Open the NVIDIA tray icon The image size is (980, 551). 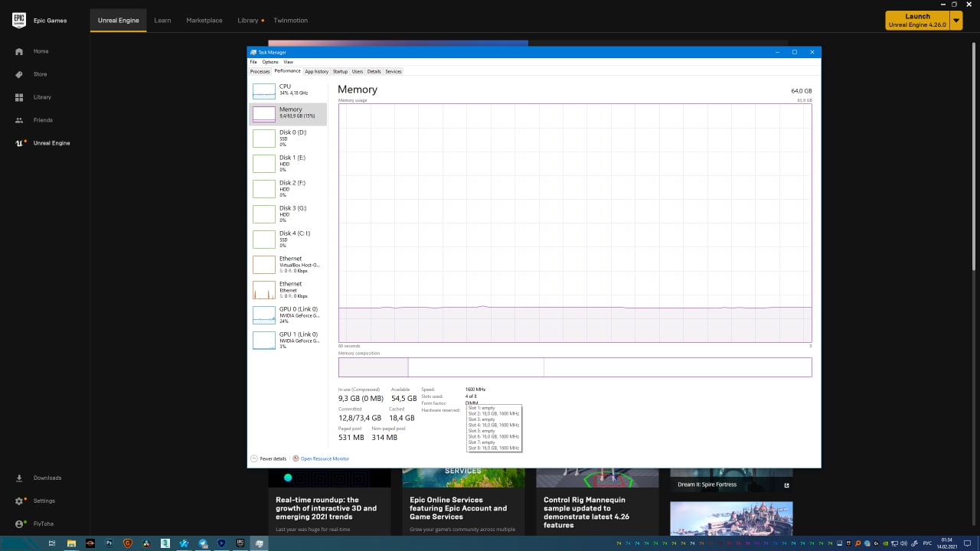coord(886,543)
